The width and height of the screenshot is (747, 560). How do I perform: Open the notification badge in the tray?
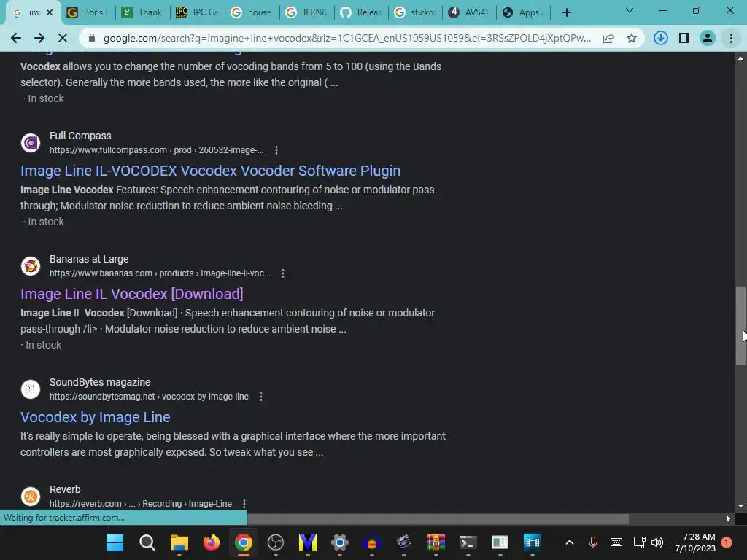[x=727, y=542]
